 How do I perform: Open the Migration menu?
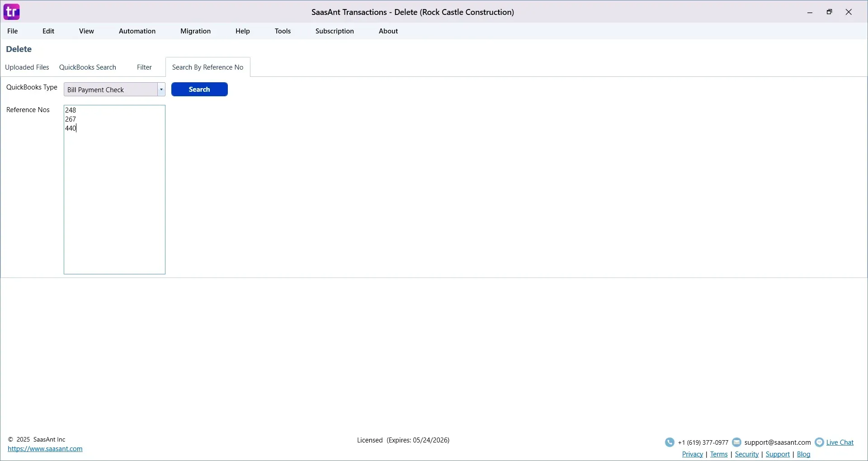click(196, 31)
